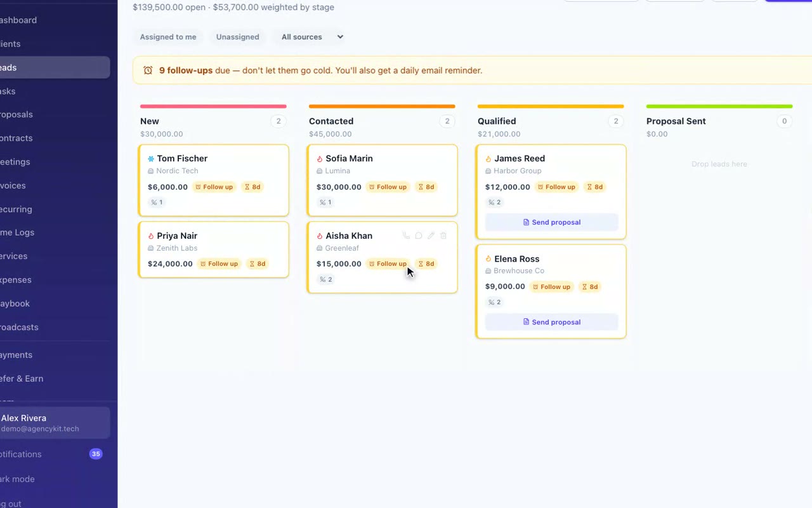Click the 9 follow-ups text in the banner
The image size is (812, 508).
tap(186, 70)
